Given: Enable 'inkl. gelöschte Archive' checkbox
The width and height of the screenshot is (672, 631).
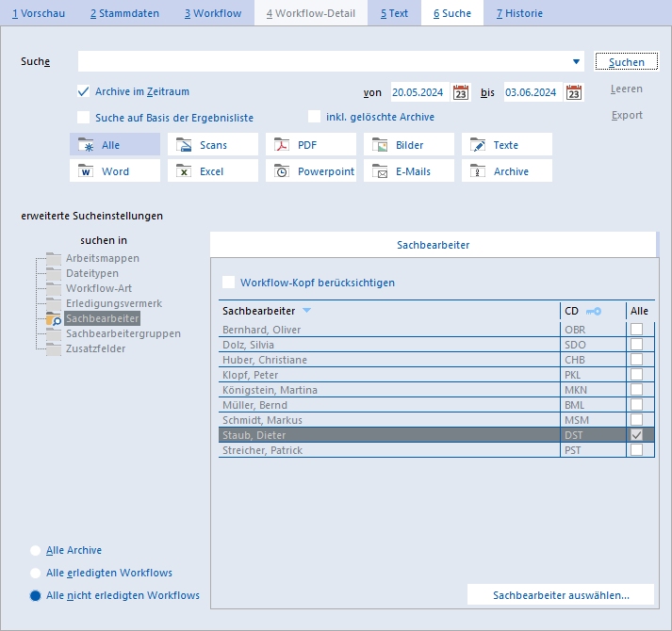Looking at the screenshot, I should pos(314,117).
